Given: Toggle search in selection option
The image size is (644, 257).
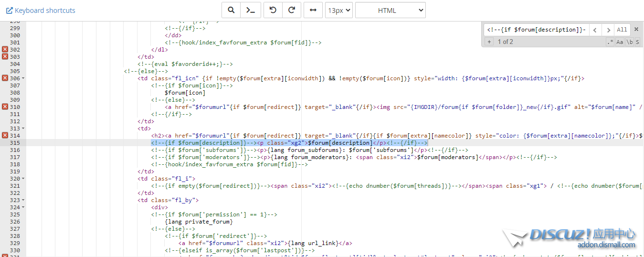Looking at the screenshot, I should 637,42.
